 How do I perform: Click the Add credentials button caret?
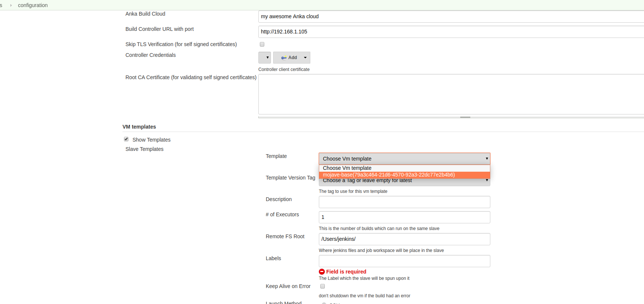305,58
